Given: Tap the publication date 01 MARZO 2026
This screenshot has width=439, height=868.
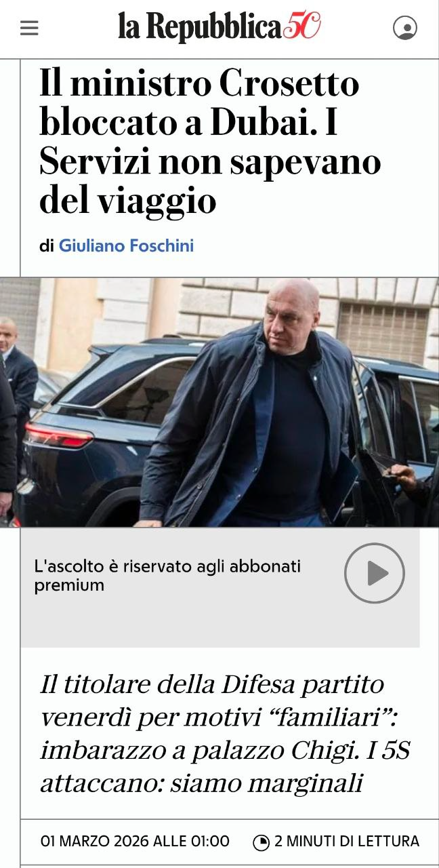Looking at the screenshot, I should pyautogui.click(x=135, y=842).
